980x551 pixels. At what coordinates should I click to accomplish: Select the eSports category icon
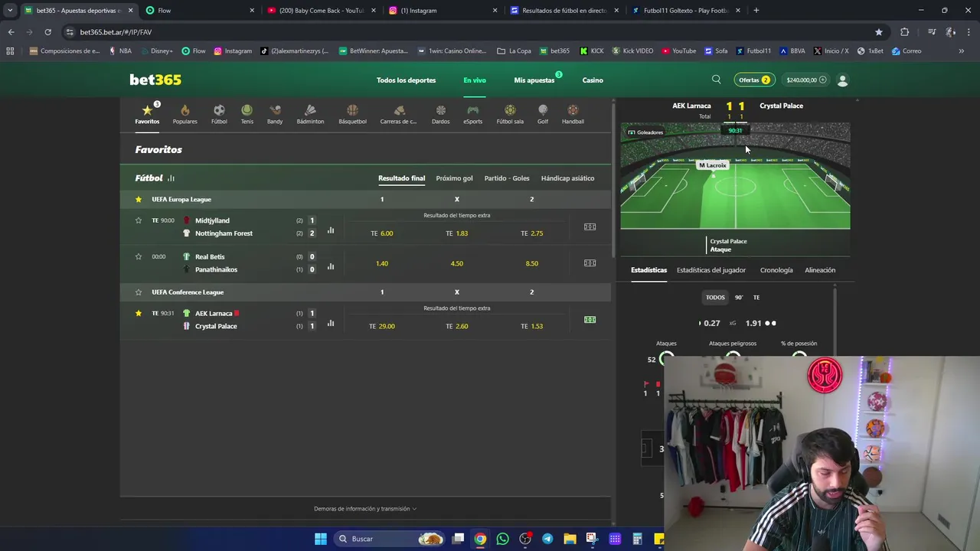(472, 114)
